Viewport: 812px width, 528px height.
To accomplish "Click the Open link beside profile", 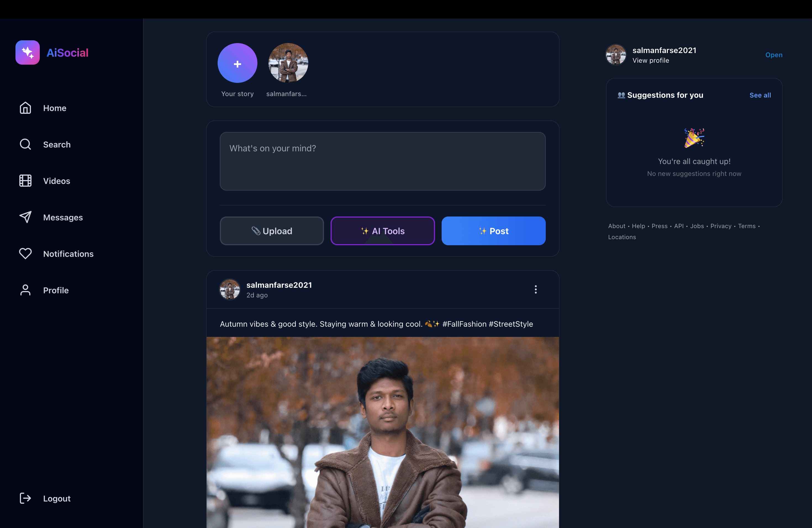I will (773, 55).
